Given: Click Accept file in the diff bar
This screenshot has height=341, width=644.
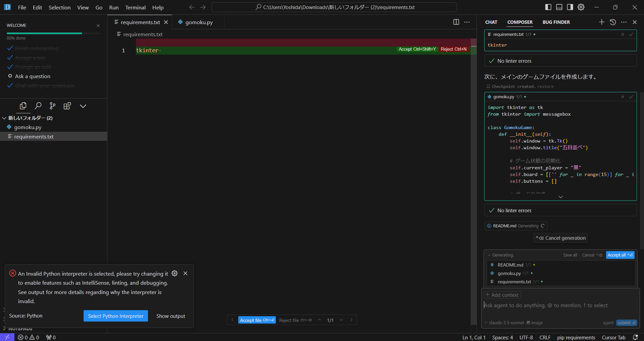Looking at the screenshot, I should tap(257, 320).
